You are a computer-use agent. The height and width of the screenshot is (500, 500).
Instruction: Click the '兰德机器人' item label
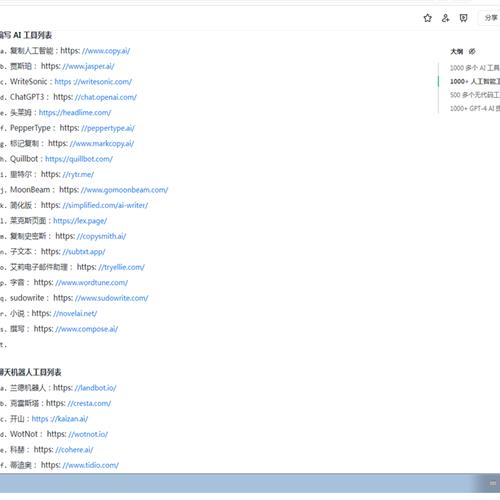[28, 388]
